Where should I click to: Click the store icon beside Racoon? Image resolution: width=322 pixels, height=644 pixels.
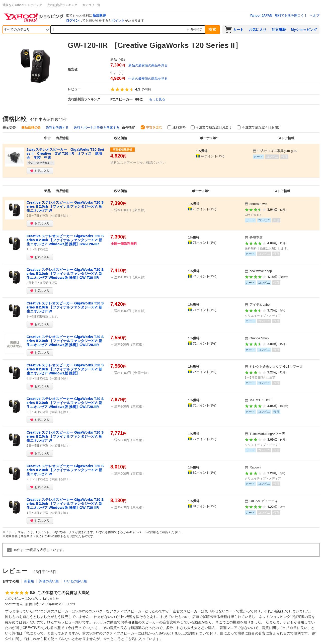point(247,467)
